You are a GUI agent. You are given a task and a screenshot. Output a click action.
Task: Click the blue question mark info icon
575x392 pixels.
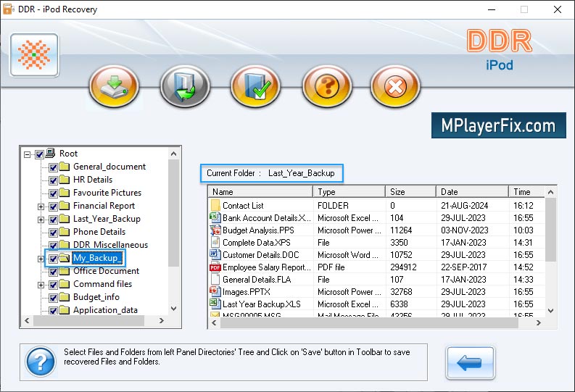(x=41, y=362)
